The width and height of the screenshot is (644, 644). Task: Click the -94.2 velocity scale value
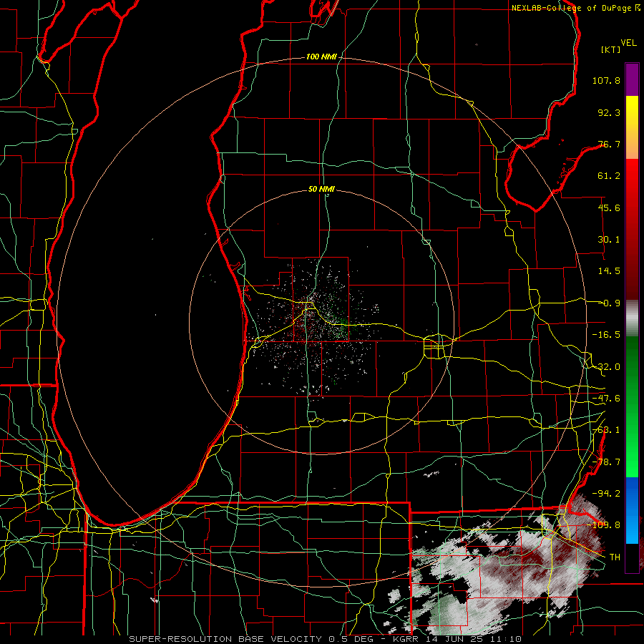[x=606, y=493]
